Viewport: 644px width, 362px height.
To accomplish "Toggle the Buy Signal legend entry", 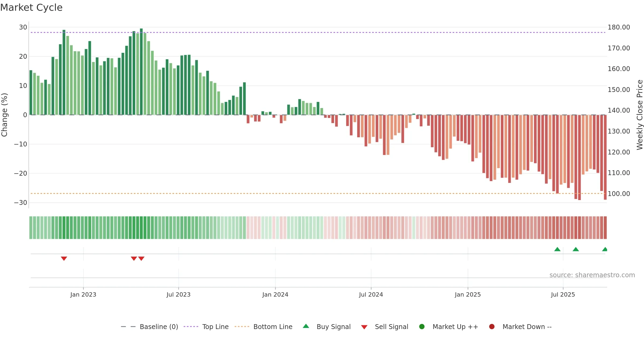I will (x=327, y=327).
